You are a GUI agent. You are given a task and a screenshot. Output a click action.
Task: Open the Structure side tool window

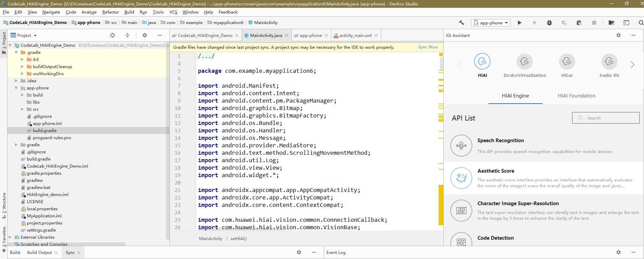click(4, 206)
